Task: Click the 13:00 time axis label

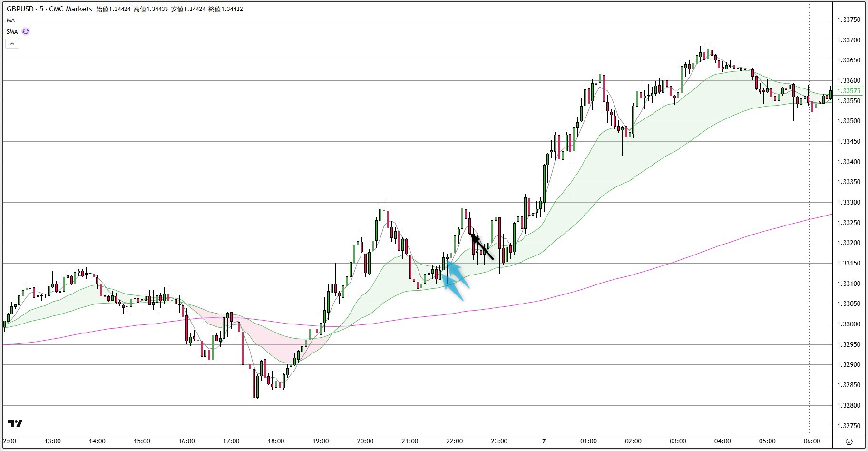Action: pyautogui.click(x=52, y=441)
